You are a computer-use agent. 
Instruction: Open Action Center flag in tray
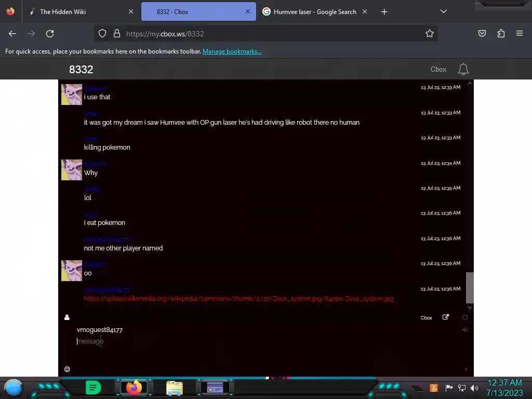pyautogui.click(x=449, y=388)
